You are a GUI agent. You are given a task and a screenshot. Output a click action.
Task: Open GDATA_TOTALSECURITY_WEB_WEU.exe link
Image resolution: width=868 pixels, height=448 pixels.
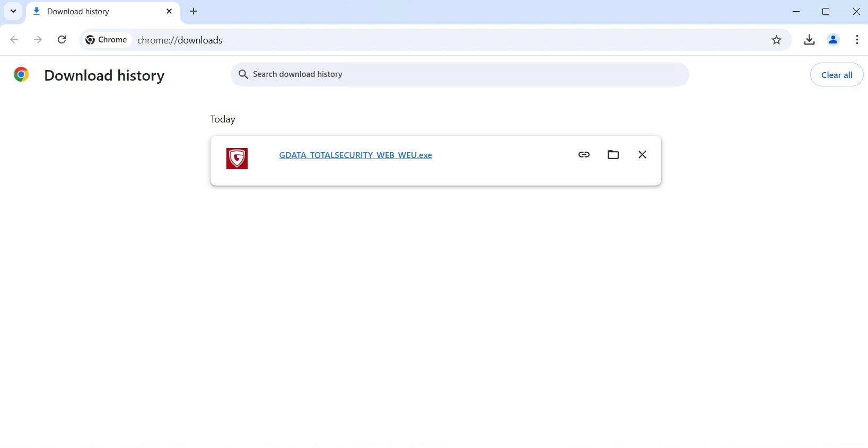pyautogui.click(x=355, y=155)
